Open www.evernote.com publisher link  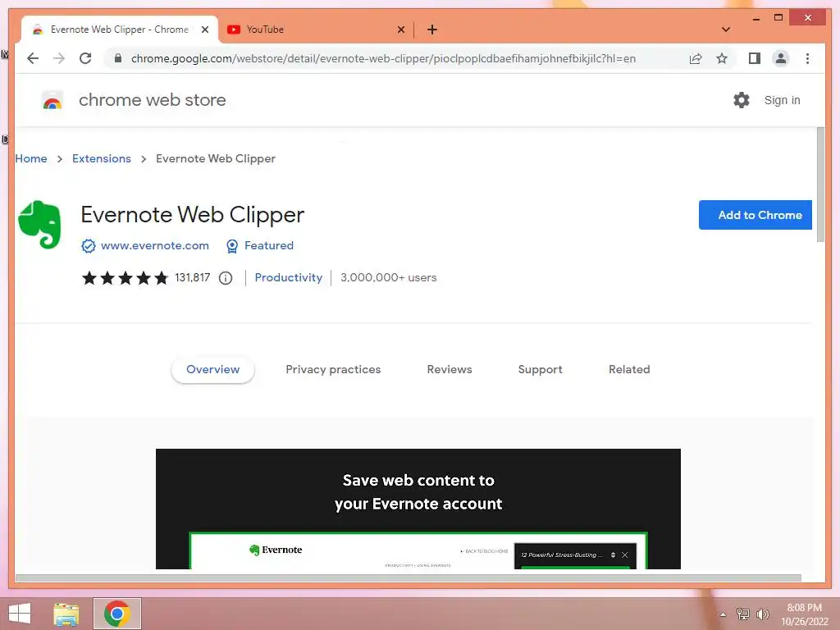pos(155,245)
